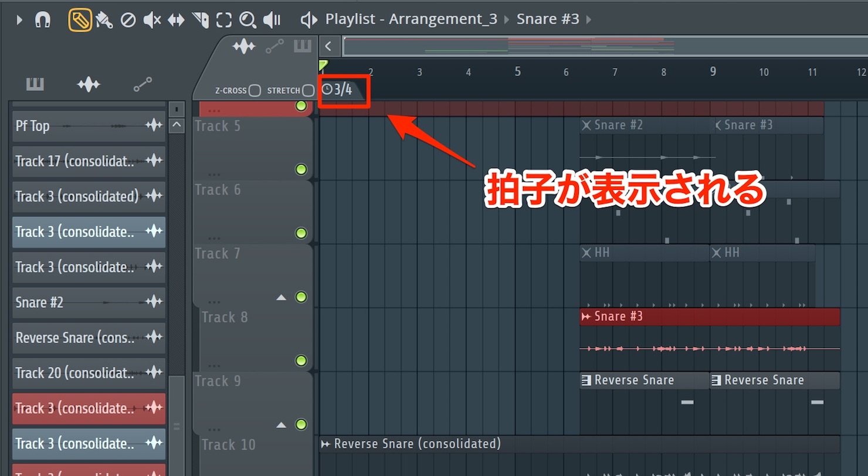Select the Playback speaker tool
868x476 pixels.
tap(272, 20)
